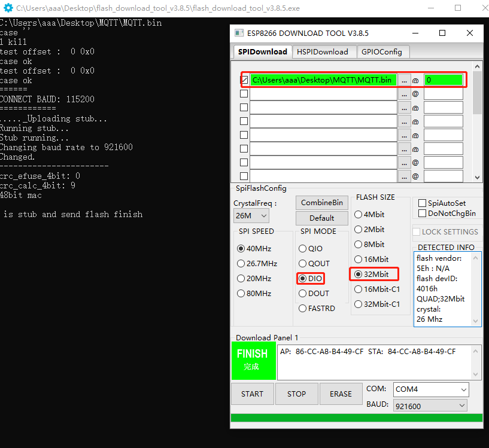Click 'QUAD;32Mbit' in detected info
Viewport: 489px width, 448px height.
click(441, 299)
